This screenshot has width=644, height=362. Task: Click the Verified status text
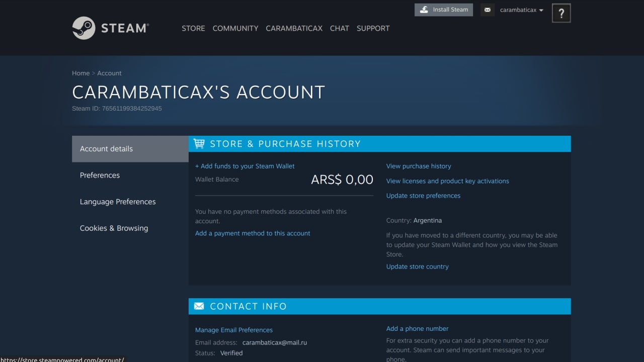[x=231, y=353]
